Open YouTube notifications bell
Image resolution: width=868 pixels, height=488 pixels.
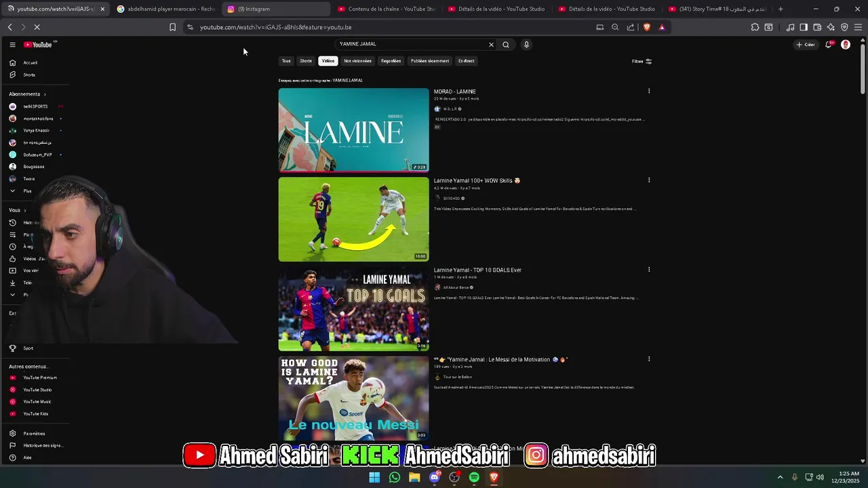click(829, 45)
